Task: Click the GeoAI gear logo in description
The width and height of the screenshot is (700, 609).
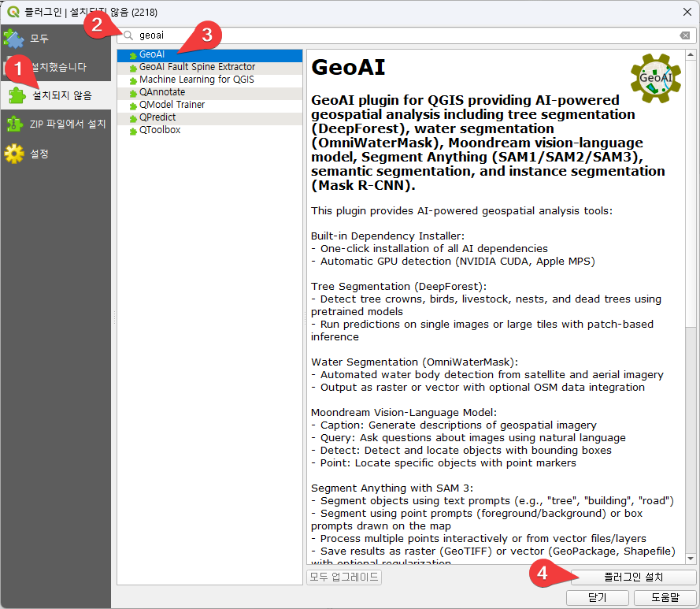Action: pyautogui.click(x=655, y=77)
